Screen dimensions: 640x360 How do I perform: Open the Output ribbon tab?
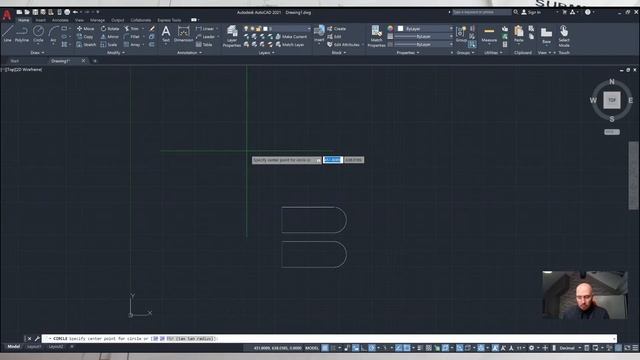[x=118, y=20]
